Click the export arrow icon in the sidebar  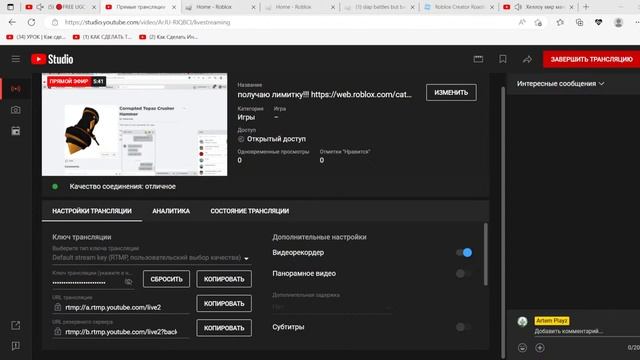pyautogui.click(x=16, y=325)
